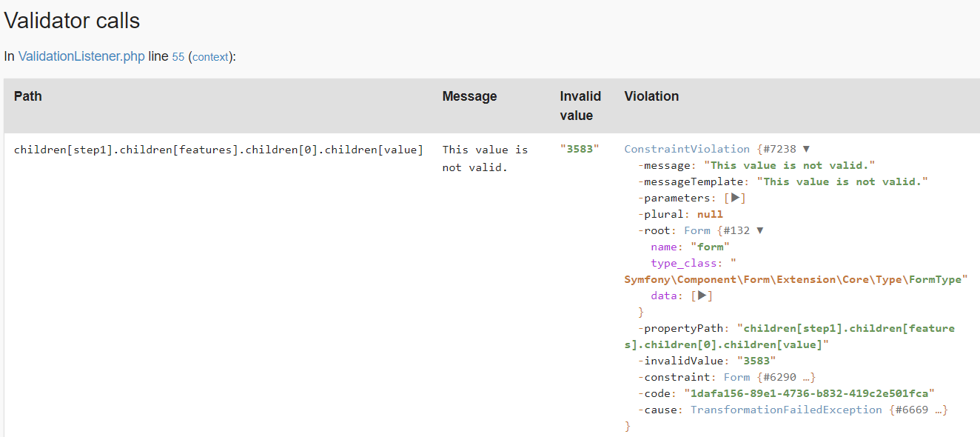Click the plural null value

tap(710, 214)
